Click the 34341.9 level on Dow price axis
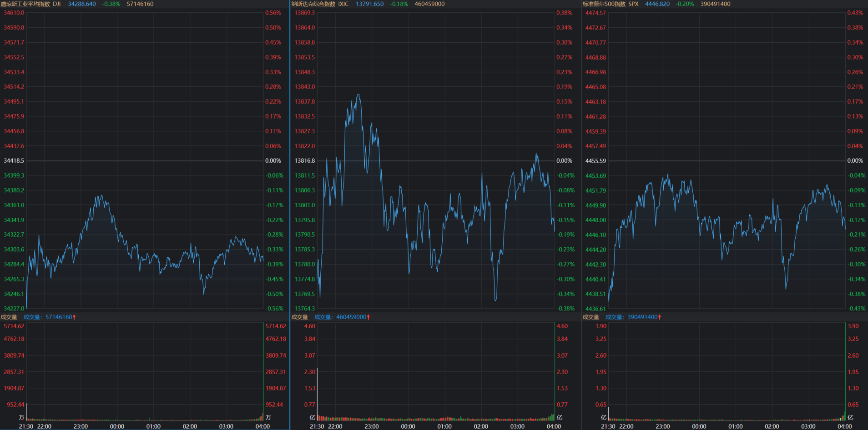The image size is (868, 430). 14,220
